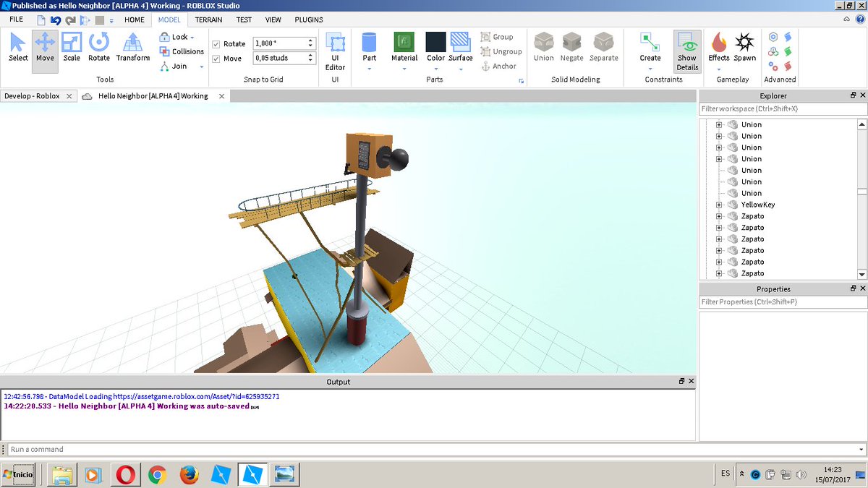Click the Undo arrow in quick access
The height and width of the screenshot is (488, 868).
(56, 20)
